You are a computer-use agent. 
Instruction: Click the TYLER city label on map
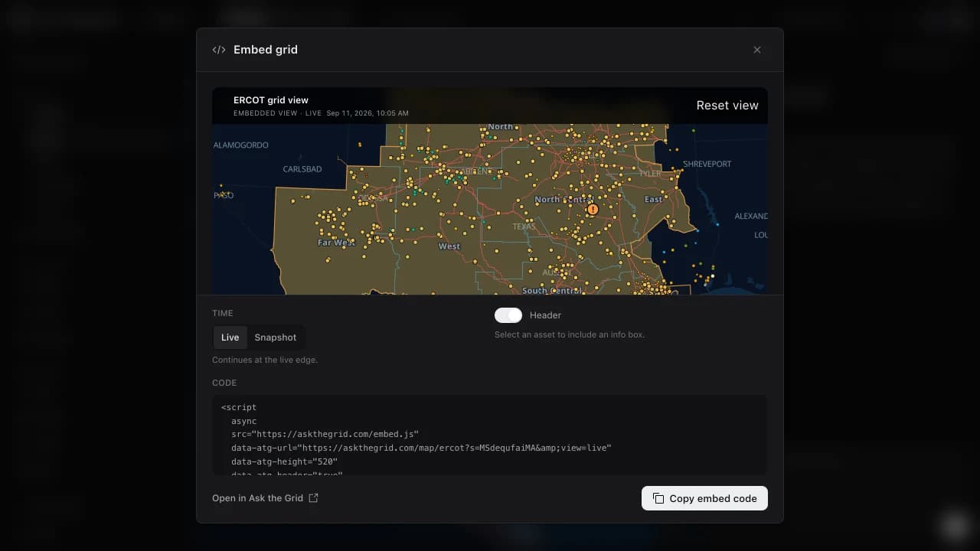tap(649, 174)
